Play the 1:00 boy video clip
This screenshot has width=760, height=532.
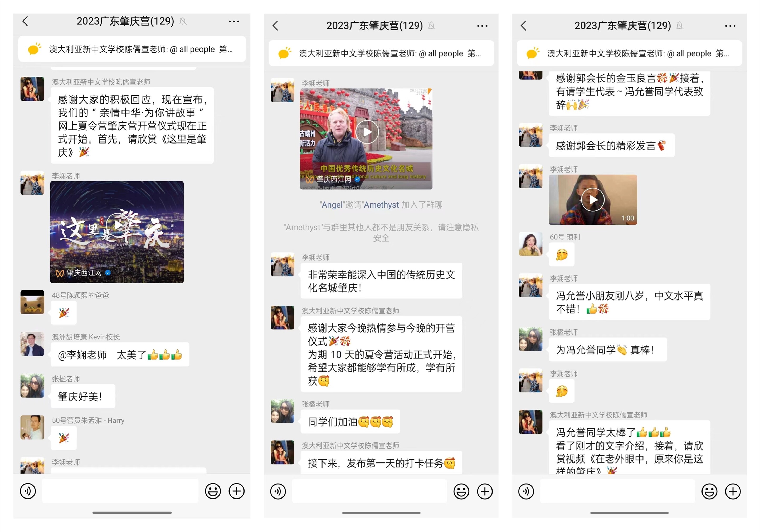pos(593,200)
